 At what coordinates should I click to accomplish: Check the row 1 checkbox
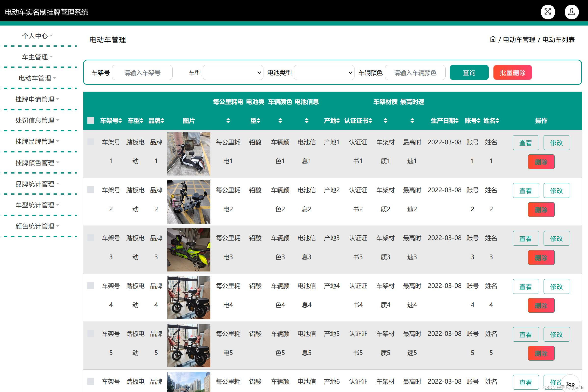pos(91,142)
